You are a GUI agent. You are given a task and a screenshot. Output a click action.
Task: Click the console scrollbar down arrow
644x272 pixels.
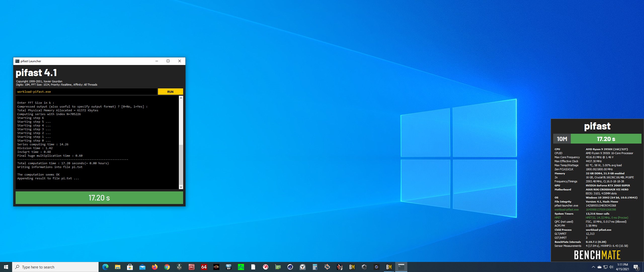181,187
